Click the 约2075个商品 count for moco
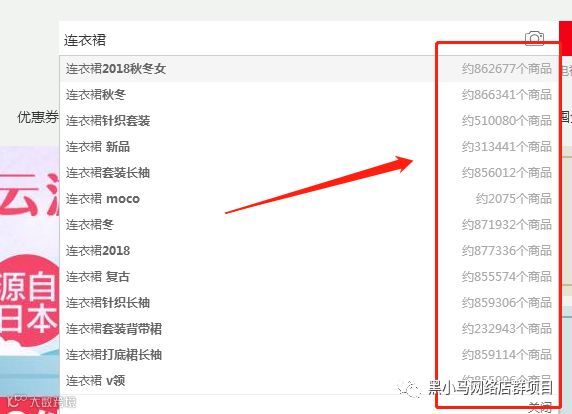The image size is (572, 414). [514, 199]
